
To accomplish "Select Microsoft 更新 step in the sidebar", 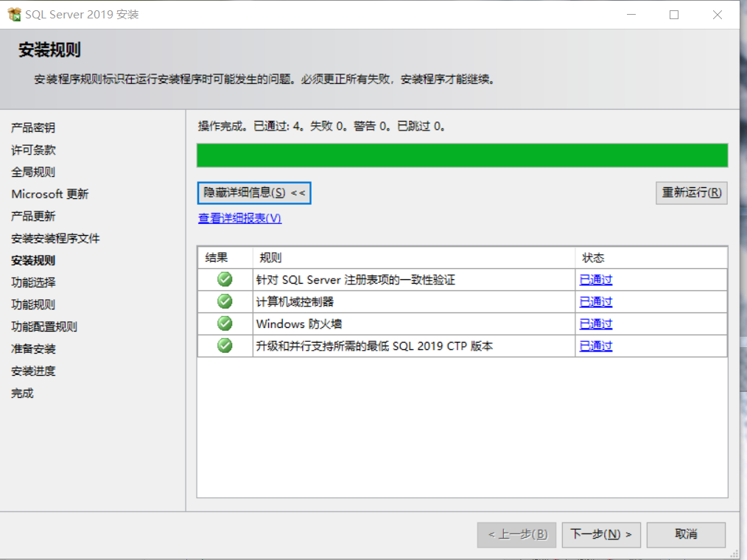I will (50, 194).
